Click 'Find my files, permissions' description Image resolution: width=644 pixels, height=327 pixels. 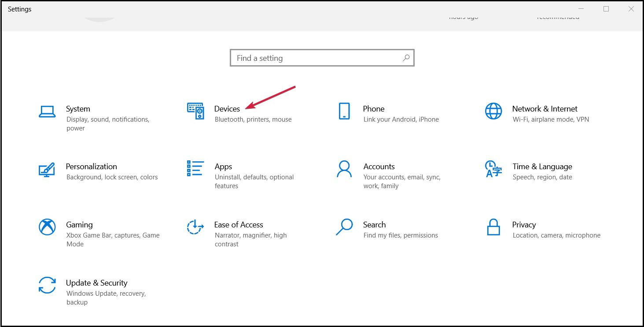(x=401, y=235)
